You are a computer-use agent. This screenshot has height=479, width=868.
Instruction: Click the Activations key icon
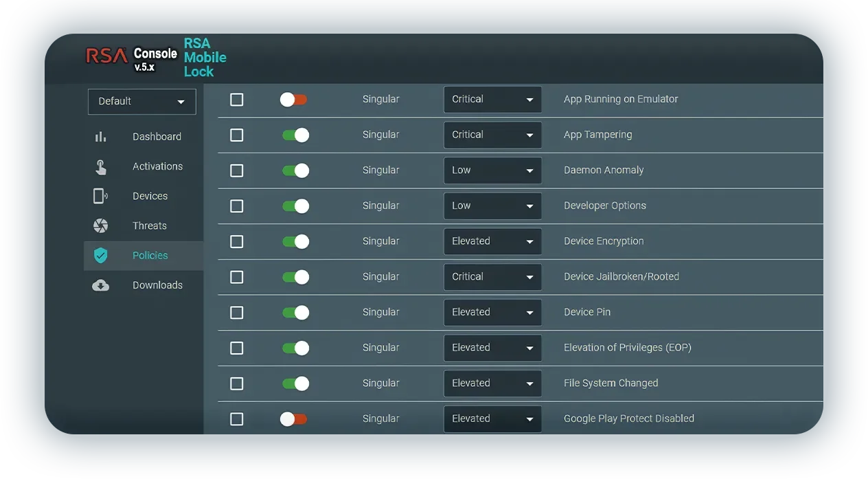100,166
